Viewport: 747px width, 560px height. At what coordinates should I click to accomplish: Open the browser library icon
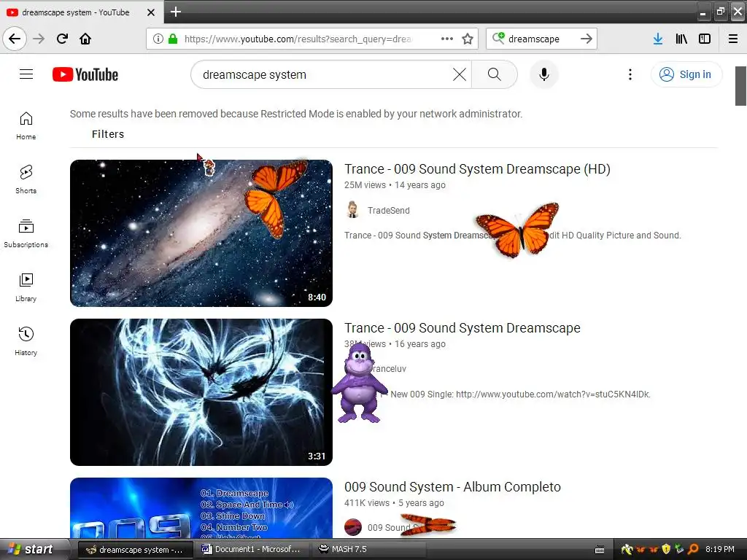(681, 39)
